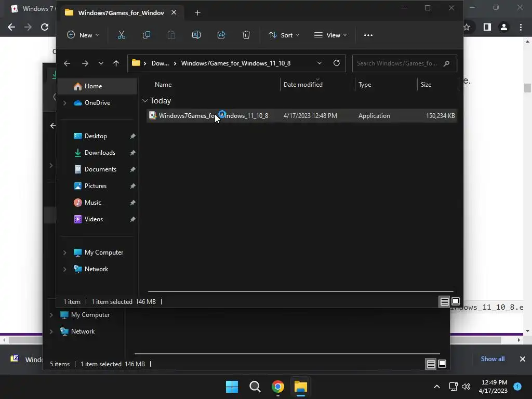Go forward with Explorer forward arrow
Image resolution: width=532 pixels, height=399 pixels.
[85, 63]
